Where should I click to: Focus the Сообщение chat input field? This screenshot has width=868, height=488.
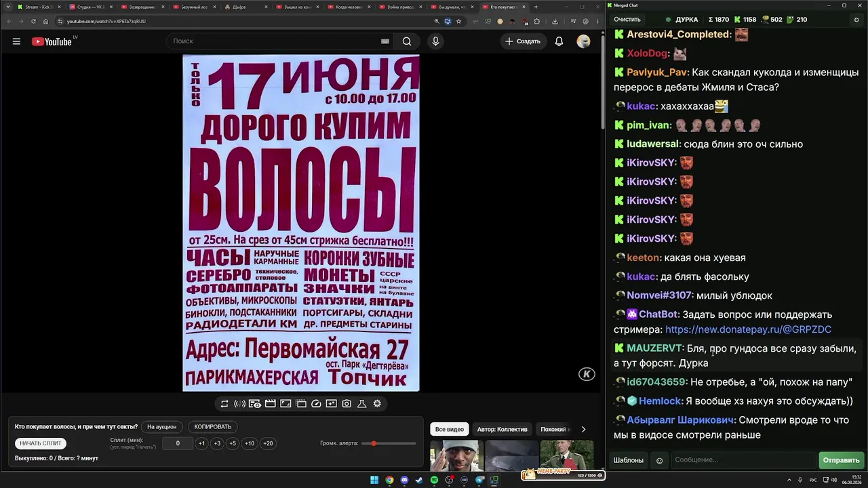743,460
